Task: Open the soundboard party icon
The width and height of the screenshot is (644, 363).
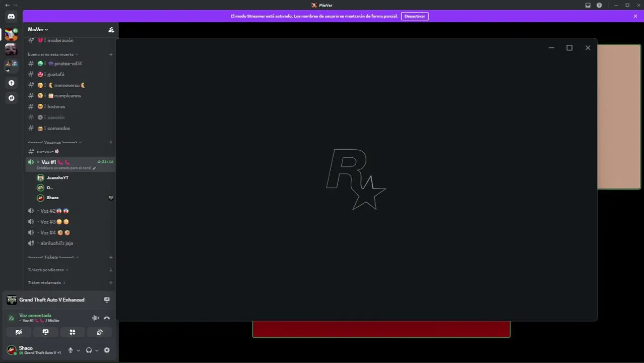Action: coord(99,332)
